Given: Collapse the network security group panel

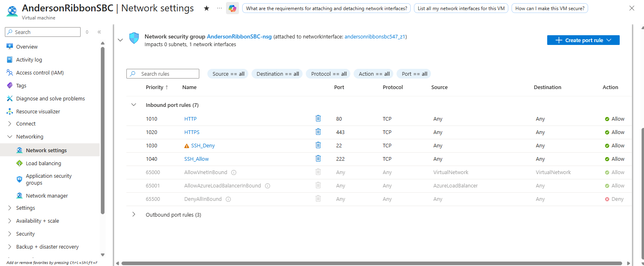Looking at the screenshot, I should (x=120, y=40).
